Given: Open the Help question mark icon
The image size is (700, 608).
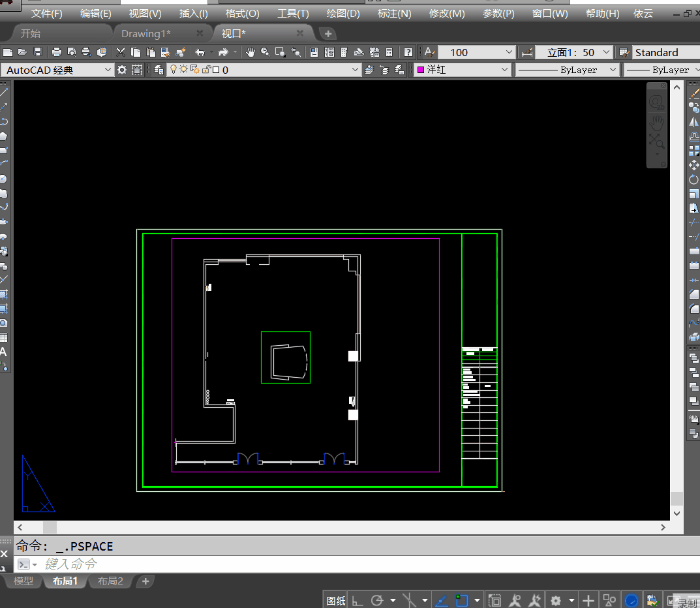Looking at the screenshot, I should click(408, 52).
